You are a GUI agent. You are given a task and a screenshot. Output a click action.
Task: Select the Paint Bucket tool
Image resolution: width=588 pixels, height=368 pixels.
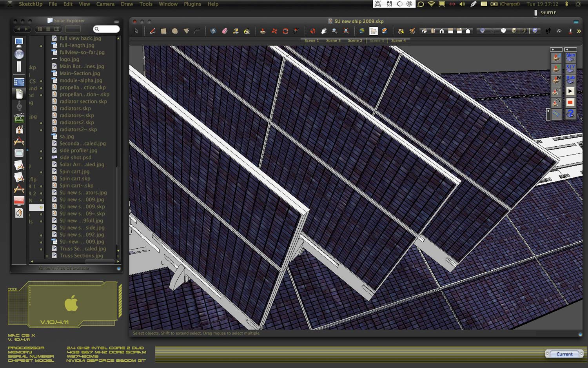click(x=247, y=31)
